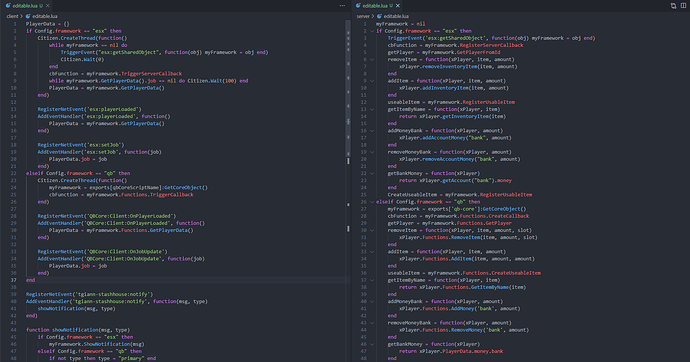690x362 pixels.
Task: Close the server editable.lua tab
Action: [398, 6]
